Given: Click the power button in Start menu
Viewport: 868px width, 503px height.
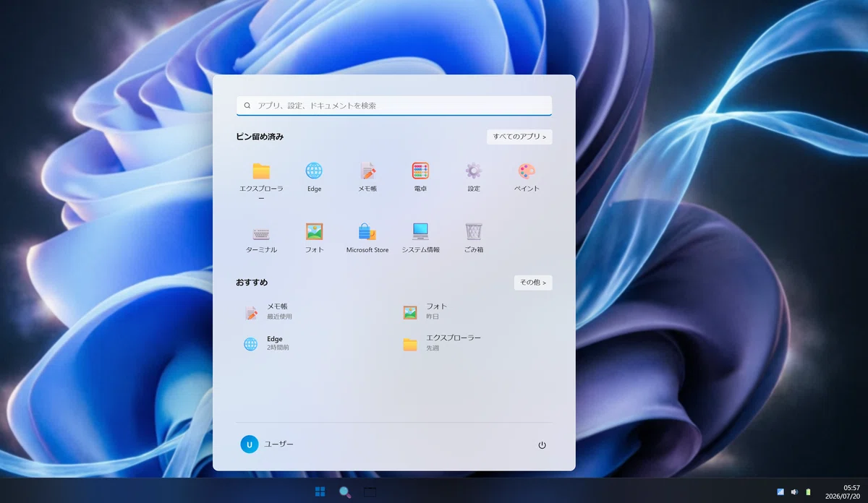Looking at the screenshot, I should [x=542, y=445].
